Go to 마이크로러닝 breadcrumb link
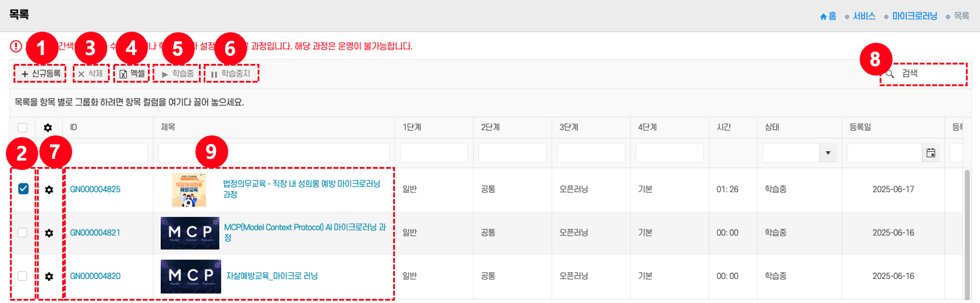The height and width of the screenshot is (303, 980). click(x=914, y=16)
